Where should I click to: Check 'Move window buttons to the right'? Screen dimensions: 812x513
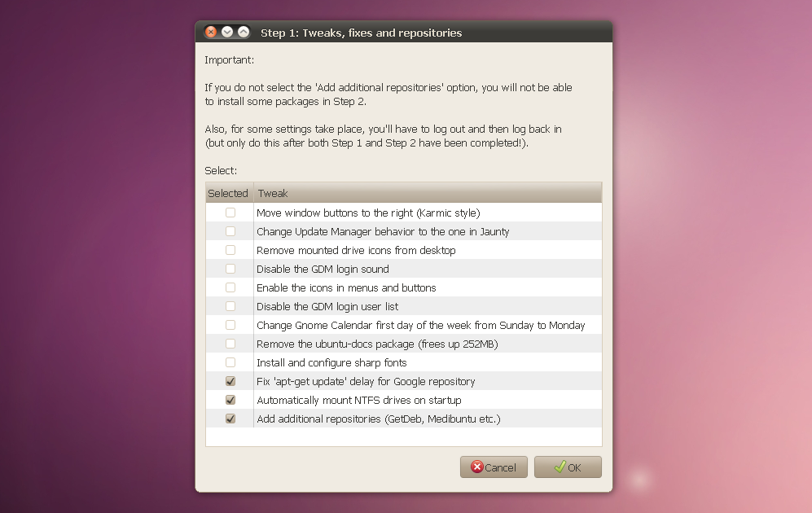pos(230,213)
